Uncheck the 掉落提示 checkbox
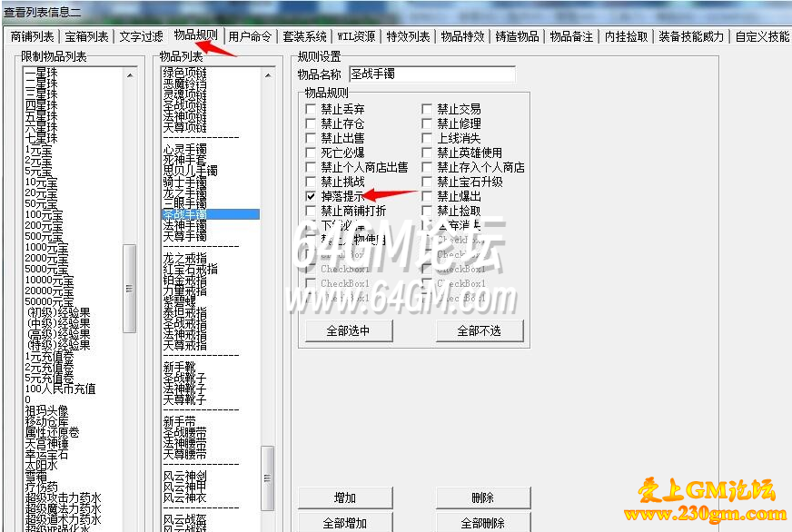 coord(311,196)
